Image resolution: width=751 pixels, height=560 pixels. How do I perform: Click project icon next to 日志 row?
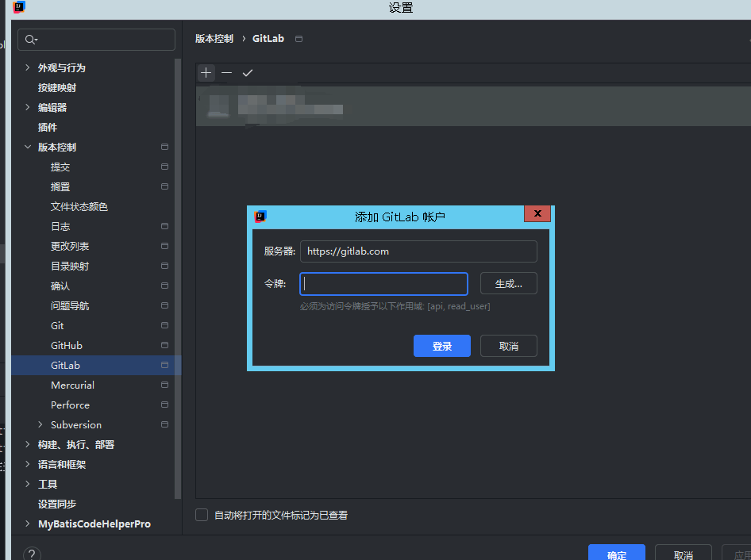pyautogui.click(x=164, y=226)
